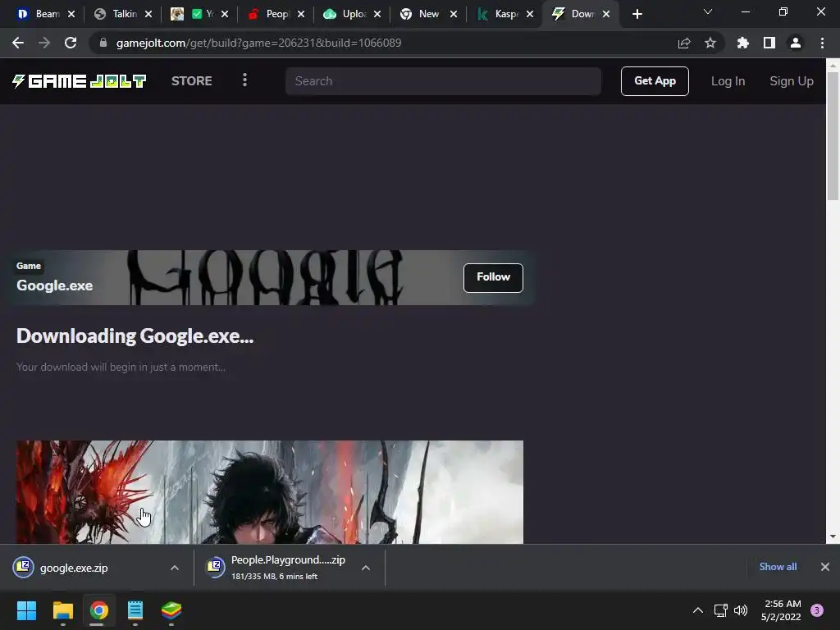The width and height of the screenshot is (840, 630).
Task: Open the browser extensions puzzle menu
Action: (743, 43)
